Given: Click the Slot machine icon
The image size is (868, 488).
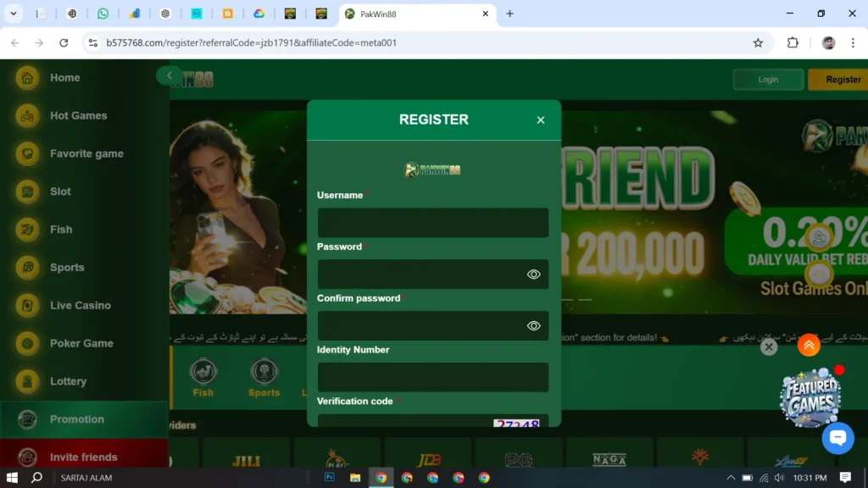Looking at the screenshot, I should click(27, 191).
